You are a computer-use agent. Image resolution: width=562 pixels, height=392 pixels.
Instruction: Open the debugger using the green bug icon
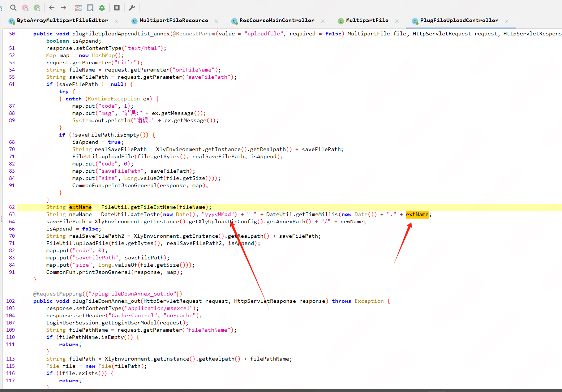[x=102, y=8]
